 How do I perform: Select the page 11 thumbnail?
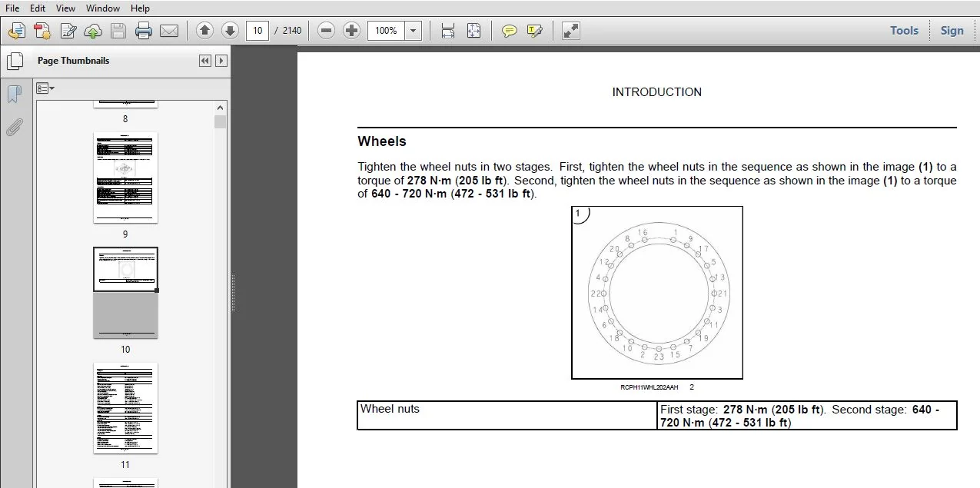tap(125, 408)
